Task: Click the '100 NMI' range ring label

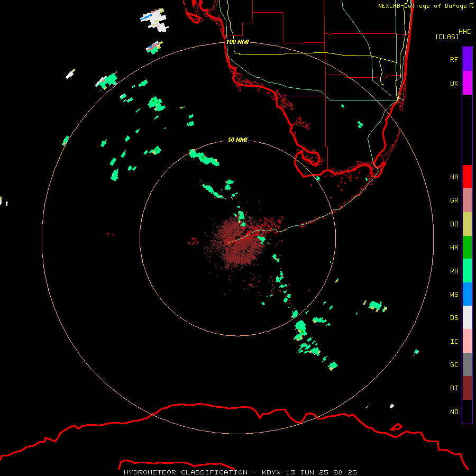Action: (x=237, y=42)
